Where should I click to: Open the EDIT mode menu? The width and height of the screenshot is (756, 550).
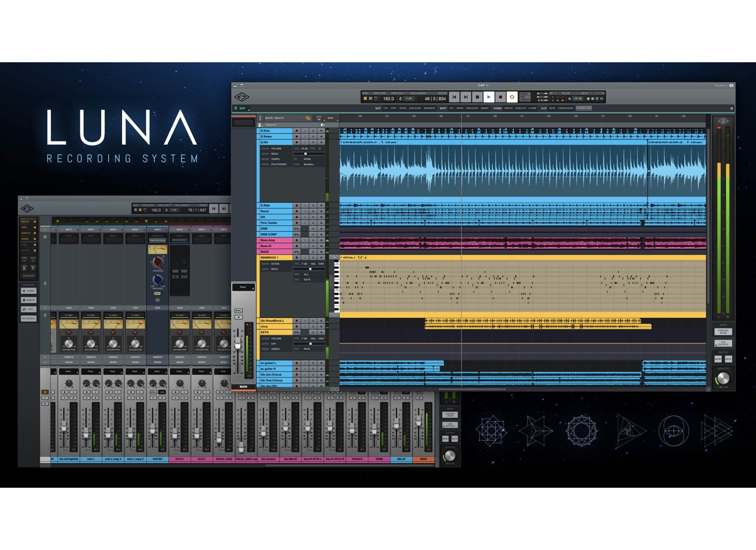point(242,108)
